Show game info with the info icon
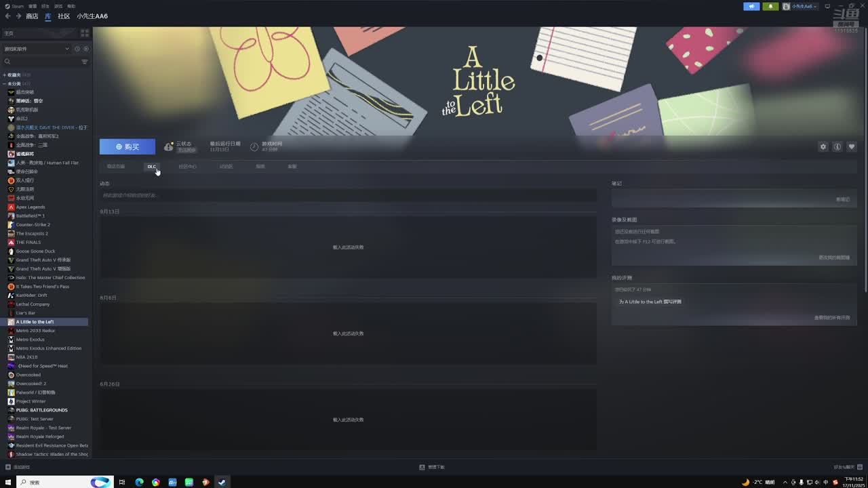The height and width of the screenshot is (488, 868). (x=837, y=146)
